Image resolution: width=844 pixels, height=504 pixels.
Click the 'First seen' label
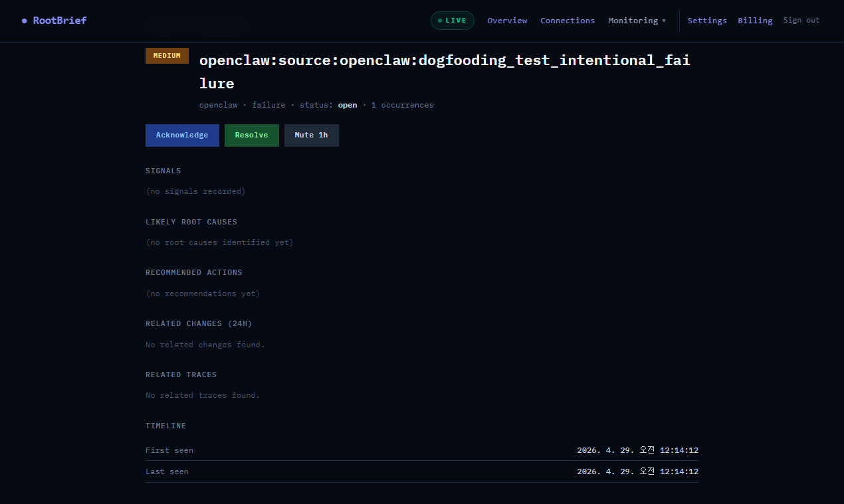coord(169,450)
